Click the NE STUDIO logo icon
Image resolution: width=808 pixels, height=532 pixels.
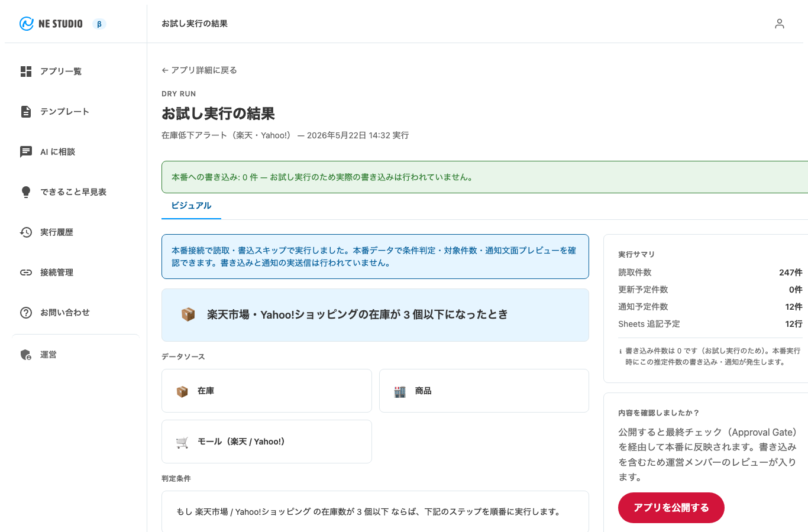(26, 24)
